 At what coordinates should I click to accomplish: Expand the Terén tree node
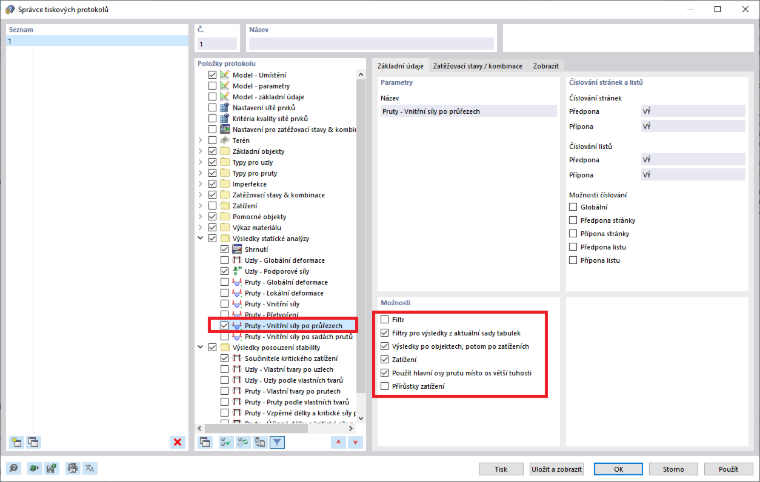tap(201, 140)
